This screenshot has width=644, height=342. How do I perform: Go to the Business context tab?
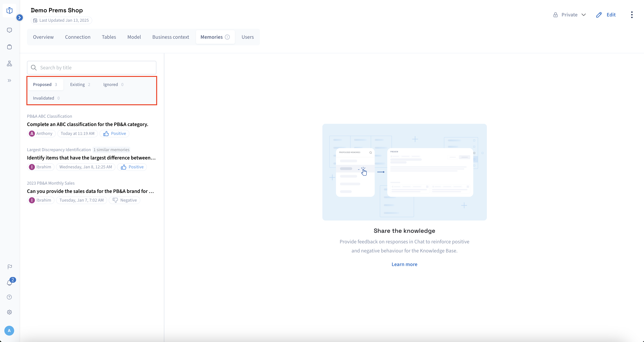(171, 37)
